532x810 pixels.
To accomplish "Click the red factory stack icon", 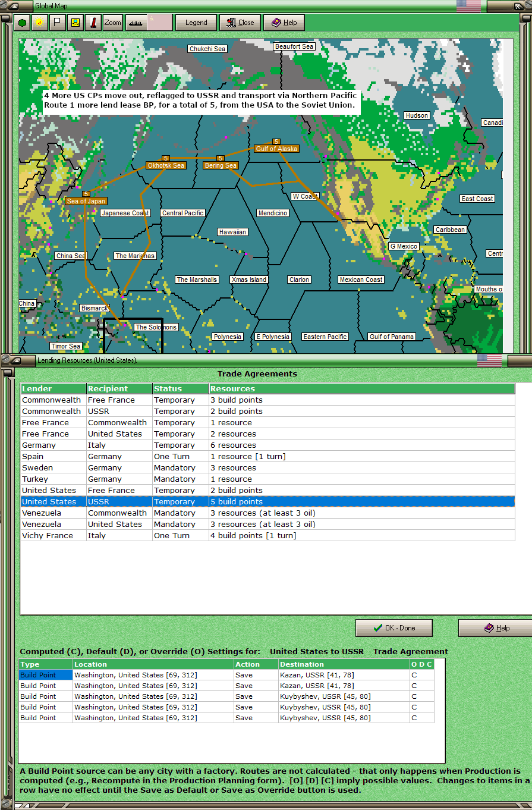I will tap(93, 23).
